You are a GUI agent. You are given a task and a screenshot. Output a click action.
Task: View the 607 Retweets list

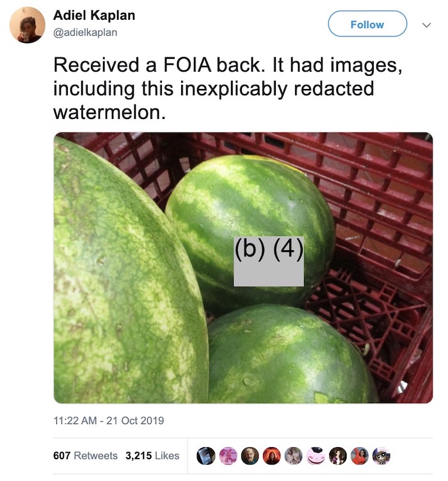pos(85,455)
